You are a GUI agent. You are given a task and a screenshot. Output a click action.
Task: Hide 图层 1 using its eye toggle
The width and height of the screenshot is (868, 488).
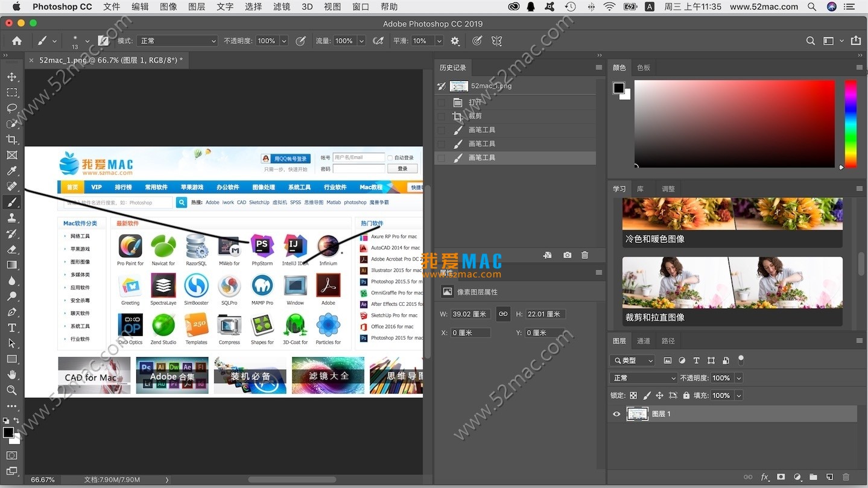point(616,414)
